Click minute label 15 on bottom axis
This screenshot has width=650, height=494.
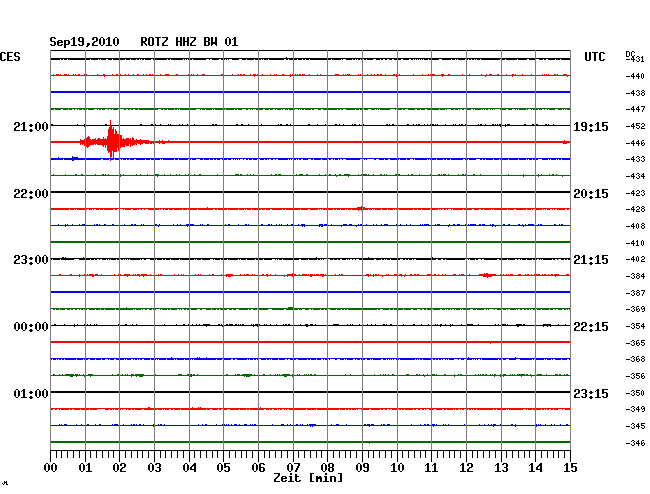click(x=570, y=468)
